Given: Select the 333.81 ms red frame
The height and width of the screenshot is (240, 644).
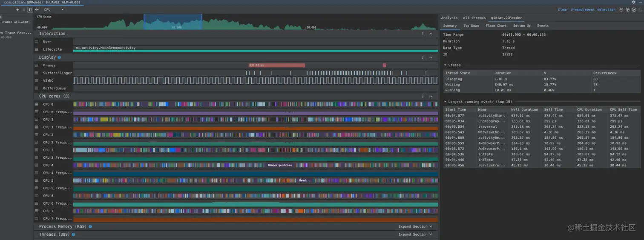Looking at the screenshot, I should (x=277, y=65).
